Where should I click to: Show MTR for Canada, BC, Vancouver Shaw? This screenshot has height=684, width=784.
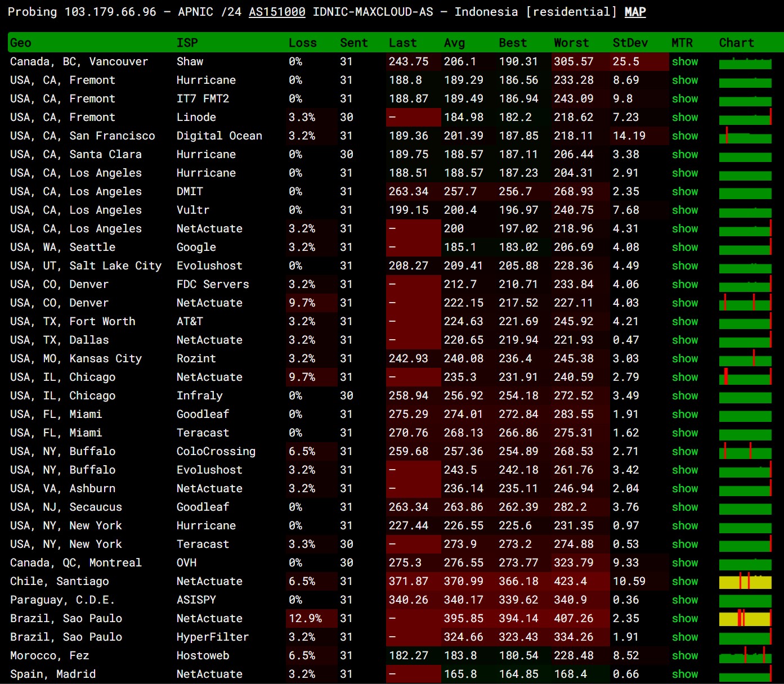point(684,61)
